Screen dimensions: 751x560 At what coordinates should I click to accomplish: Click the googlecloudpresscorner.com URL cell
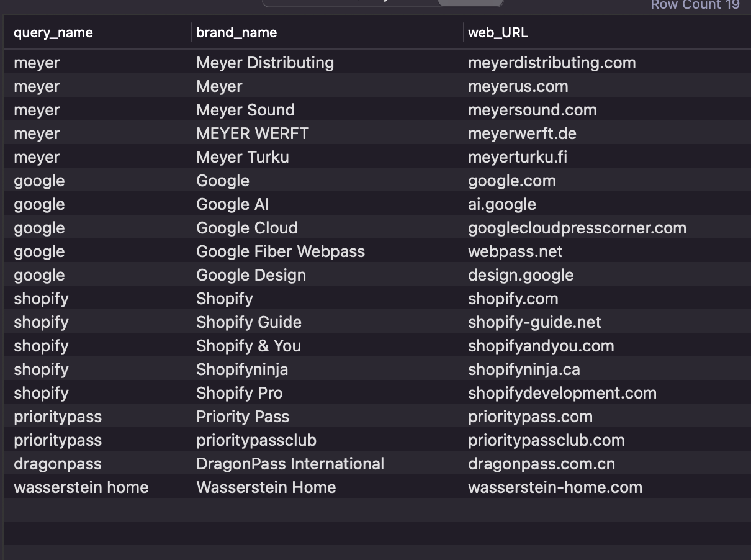(577, 228)
